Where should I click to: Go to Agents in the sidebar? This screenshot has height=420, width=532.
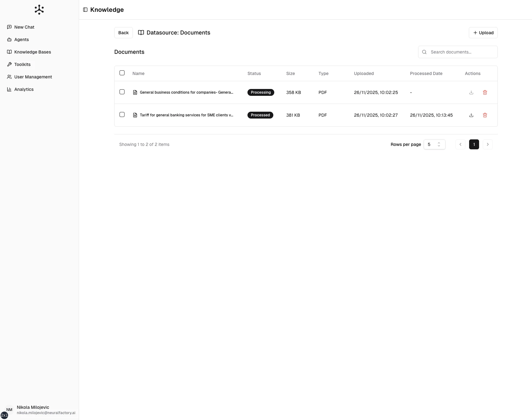(x=39, y=40)
